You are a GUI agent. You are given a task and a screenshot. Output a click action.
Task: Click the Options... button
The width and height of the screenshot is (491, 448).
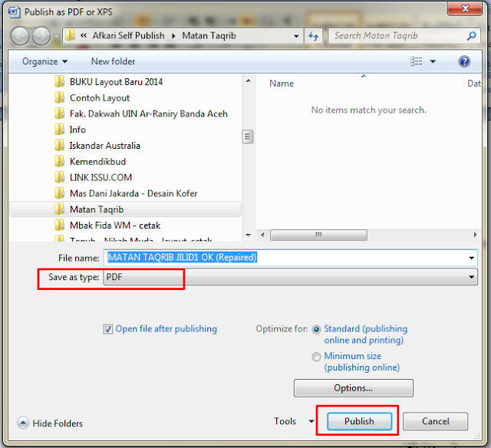[x=353, y=388]
